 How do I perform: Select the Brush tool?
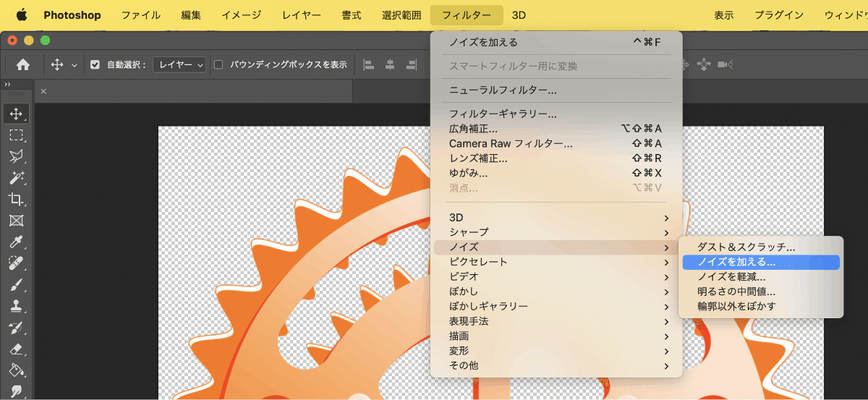coord(16,285)
